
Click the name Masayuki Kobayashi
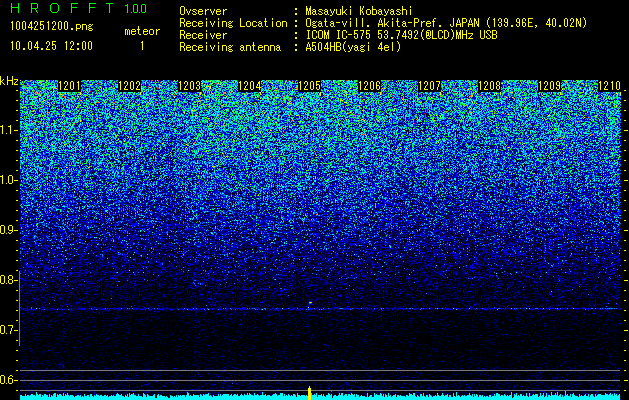[x=359, y=11]
